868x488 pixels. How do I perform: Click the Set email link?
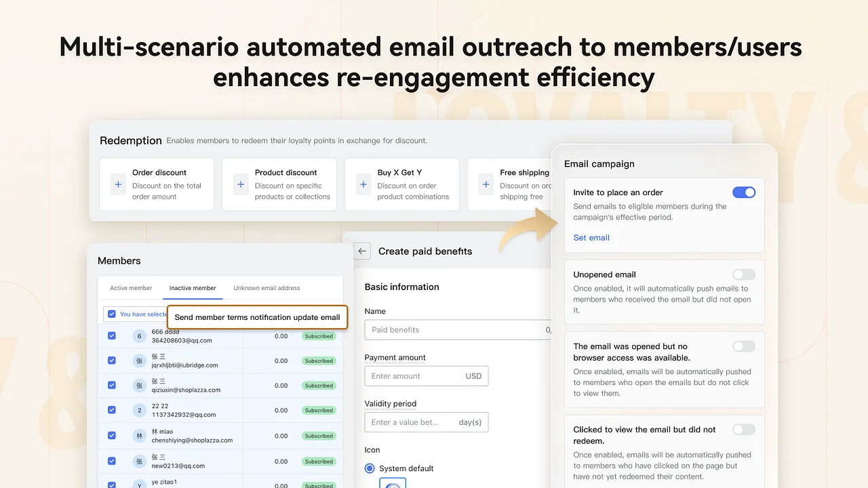click(591, 238)
